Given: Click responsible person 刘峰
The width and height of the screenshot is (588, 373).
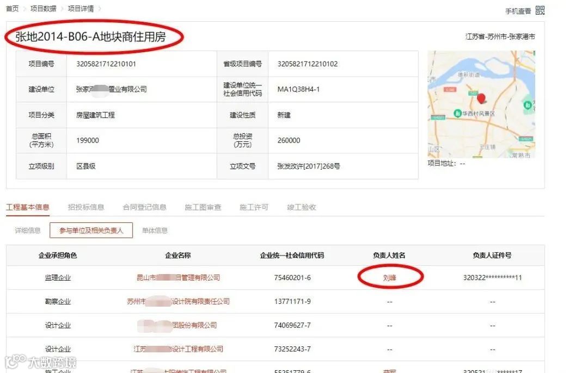Looking at the screenshot, I should tap(390, 277).
